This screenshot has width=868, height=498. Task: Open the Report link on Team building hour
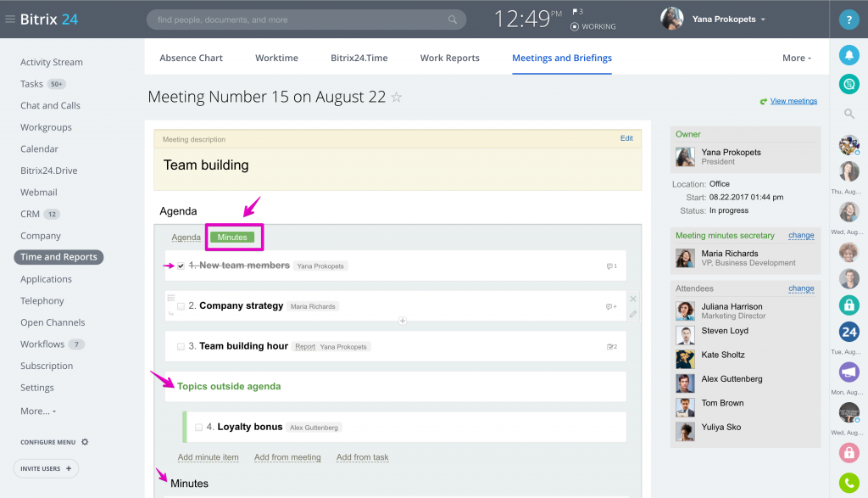coord(305,347)
